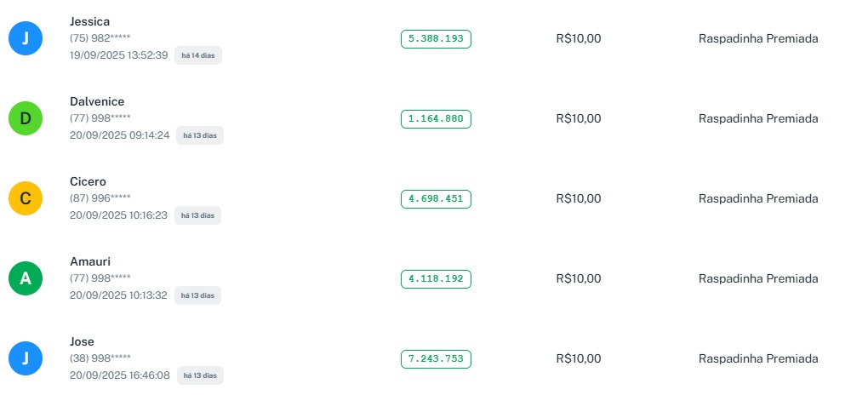Screen dimensions: 868x395
Task: Click Amauri's green A avatar icon
Action: [x=26, y=278]
